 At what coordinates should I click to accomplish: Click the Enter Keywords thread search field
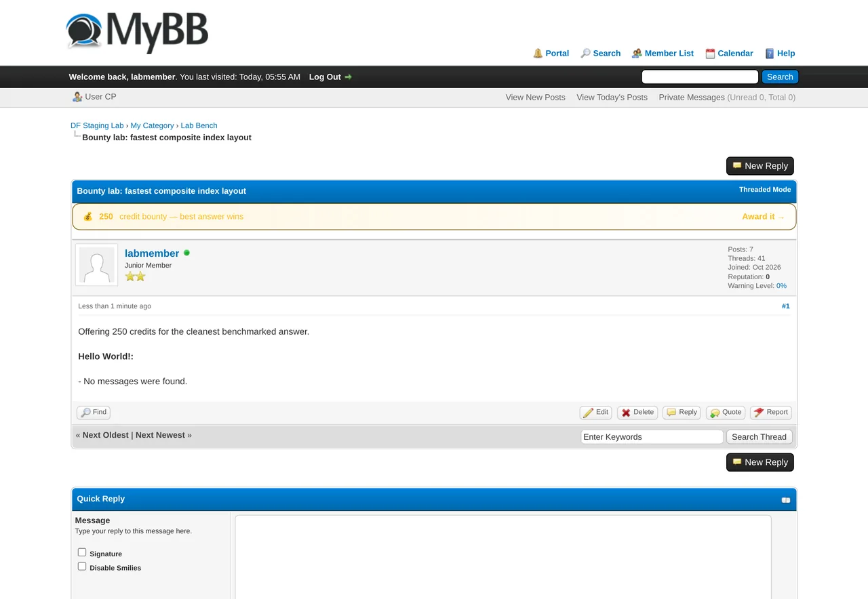652,437
